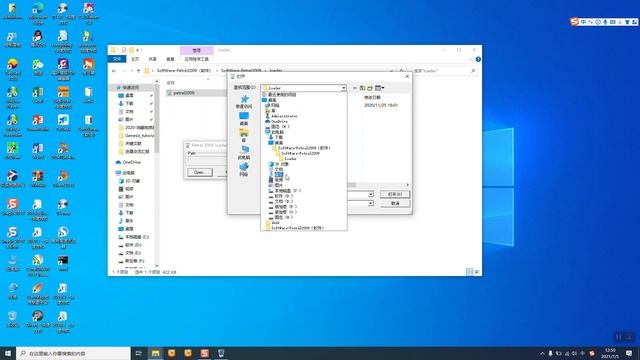
Task: Switch to details view icon in File Explorer status bar
Action: pyautogui.click(x=469, y=272)
